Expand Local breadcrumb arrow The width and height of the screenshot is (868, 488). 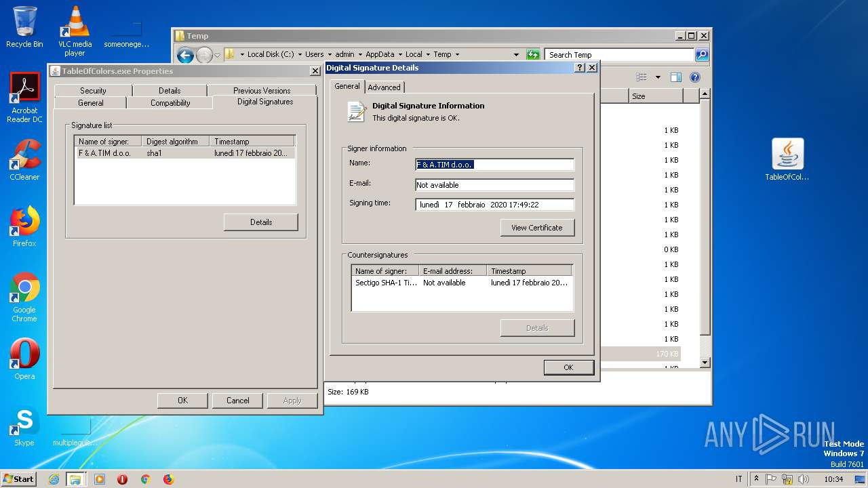coord(428,54)
